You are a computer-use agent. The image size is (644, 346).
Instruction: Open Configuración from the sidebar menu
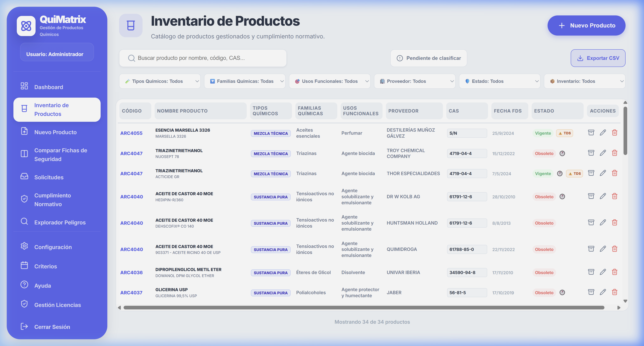click(x=53, y=247)
